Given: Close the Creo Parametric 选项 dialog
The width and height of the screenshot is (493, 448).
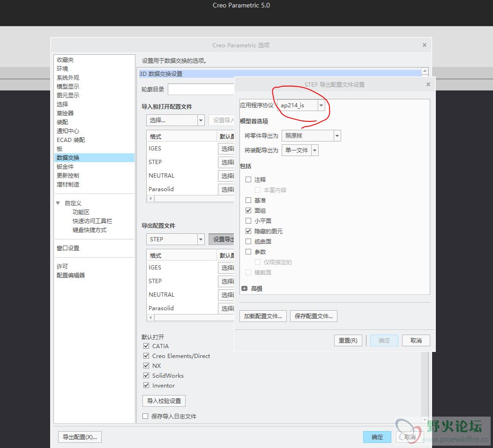Looking at the screenshot, I should (424, 45).
